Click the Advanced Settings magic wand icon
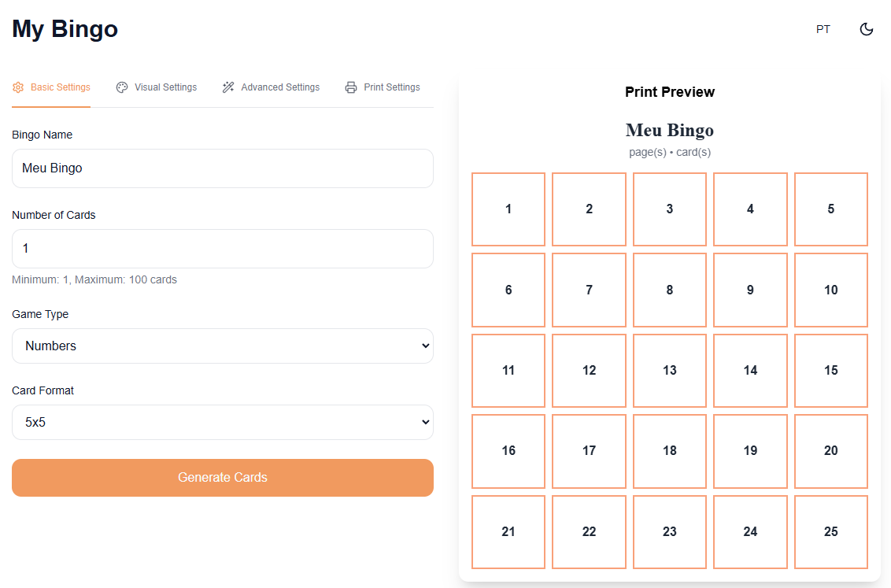This screenshot has width=891, height=588. point(227,87)
